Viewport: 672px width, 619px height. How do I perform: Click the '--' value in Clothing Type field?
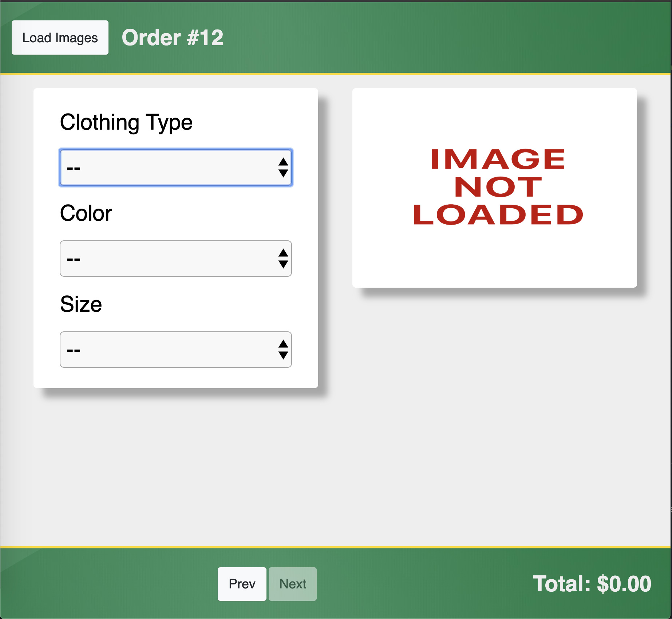(74, 168)
